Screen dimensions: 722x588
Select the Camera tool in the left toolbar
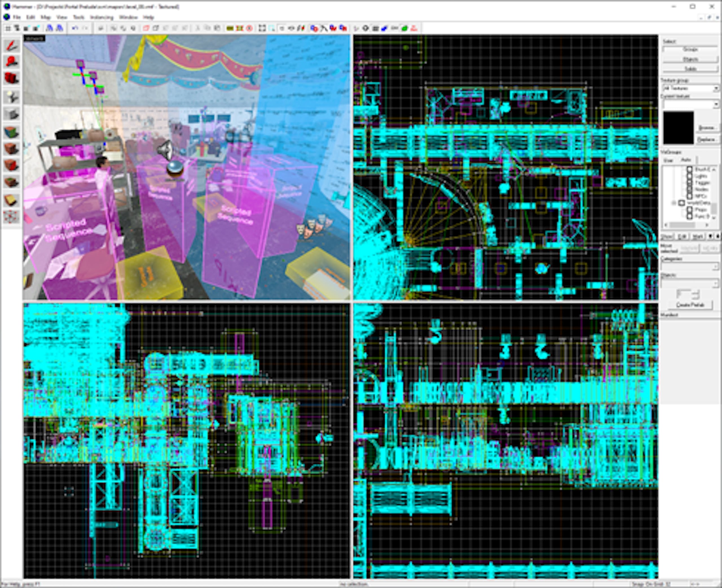[x=12, y=77]
